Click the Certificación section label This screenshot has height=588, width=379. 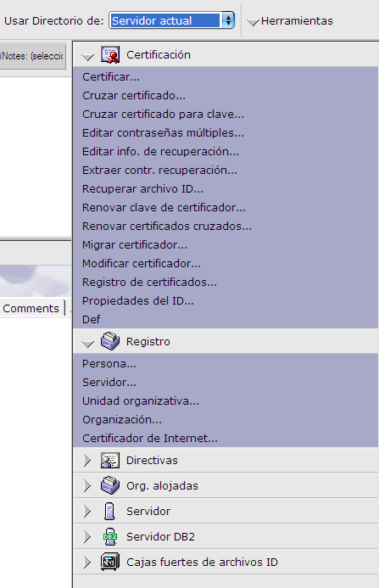point(159,55)
